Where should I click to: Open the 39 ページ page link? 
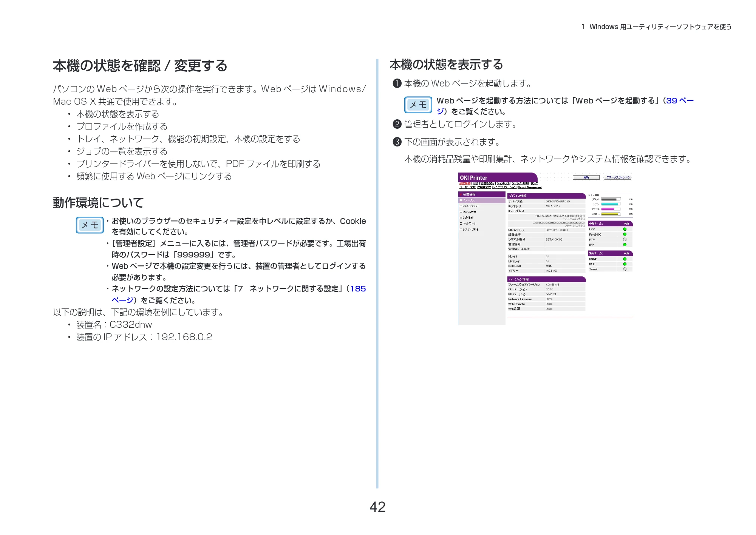pyautogui.click(x=680, y=101)
